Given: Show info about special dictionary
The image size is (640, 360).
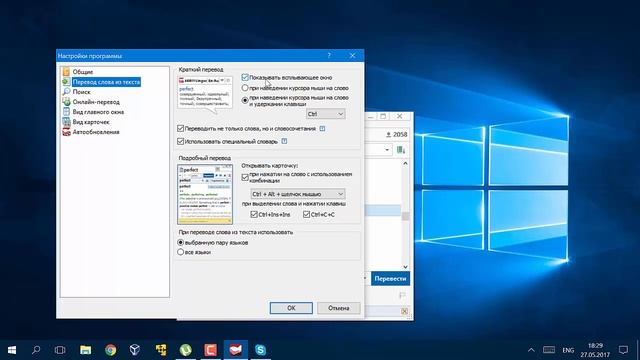Looking at the screenshot, I should (284, 141).
